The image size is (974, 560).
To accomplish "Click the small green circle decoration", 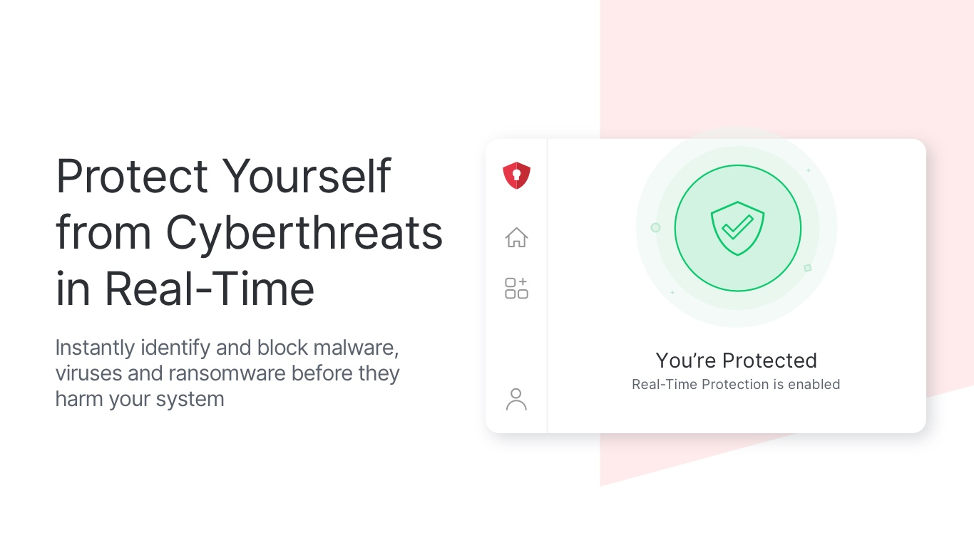I will coord(655,228).
